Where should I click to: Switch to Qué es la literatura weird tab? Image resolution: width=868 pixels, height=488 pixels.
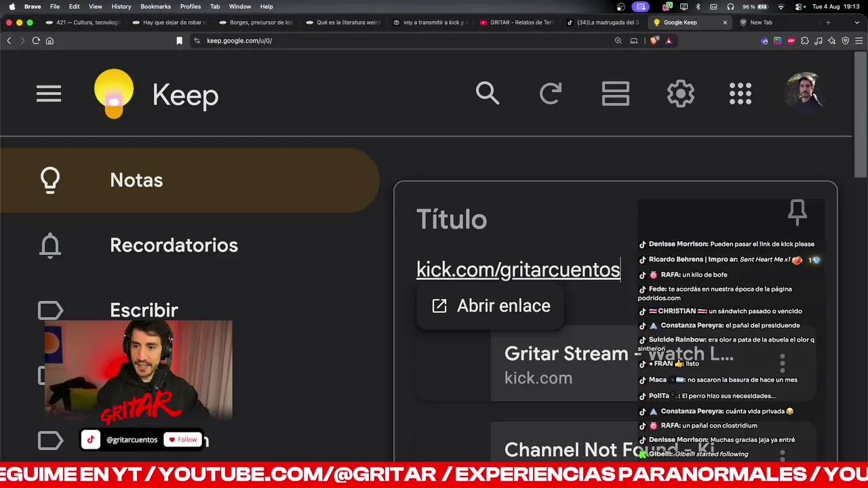pyautogui.click(x=343, y=22)
